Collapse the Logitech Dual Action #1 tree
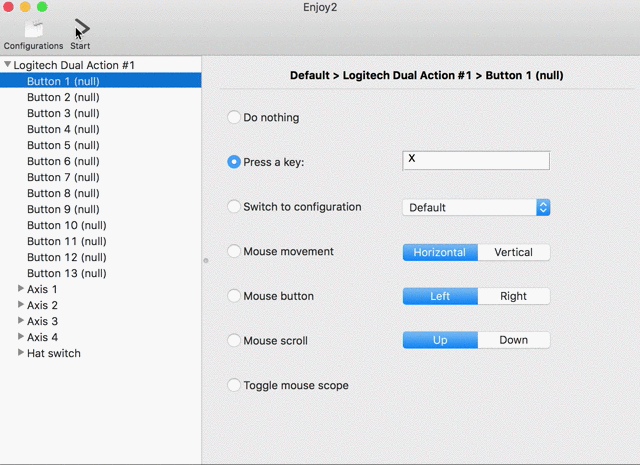The image size is (640, 465). (7, 65)
